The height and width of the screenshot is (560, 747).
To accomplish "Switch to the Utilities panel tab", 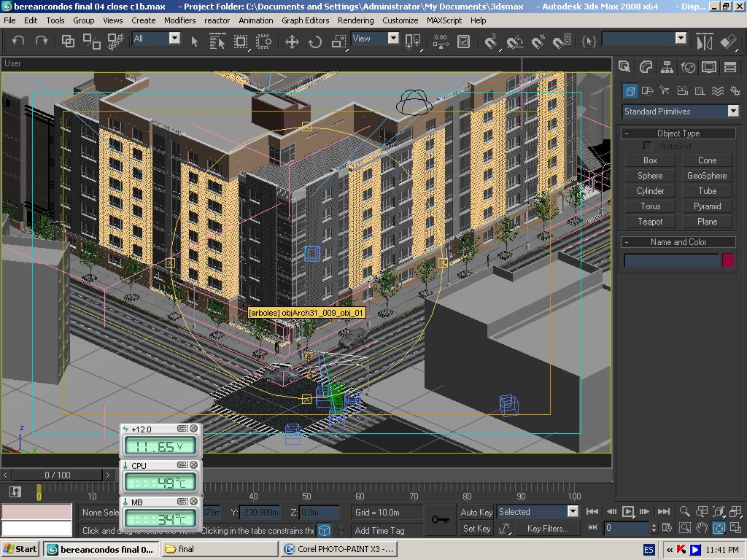I will point(729,67).
